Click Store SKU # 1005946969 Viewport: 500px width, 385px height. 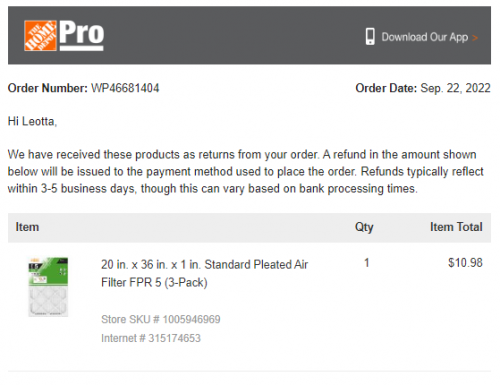(x=161, y=319)
